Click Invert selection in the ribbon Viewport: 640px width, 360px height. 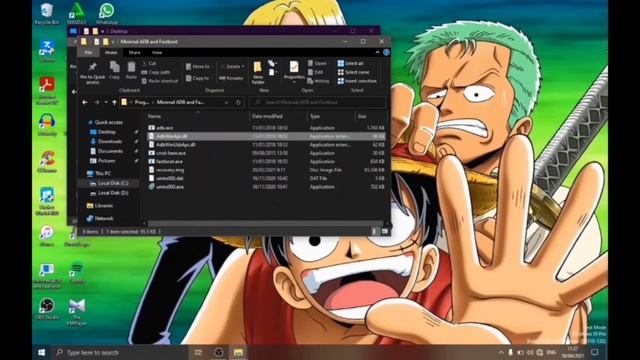(357, 81)
